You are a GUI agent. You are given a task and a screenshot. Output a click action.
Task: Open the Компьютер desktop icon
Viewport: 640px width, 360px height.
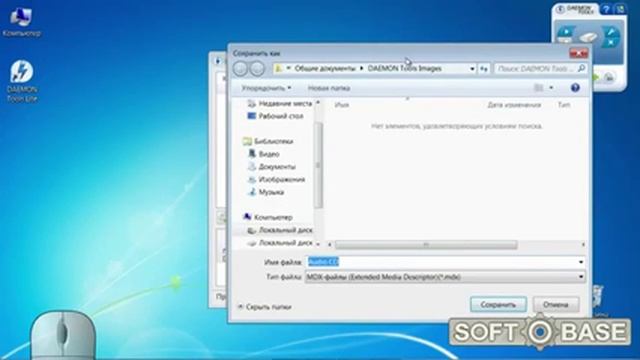tap(21, 22)
